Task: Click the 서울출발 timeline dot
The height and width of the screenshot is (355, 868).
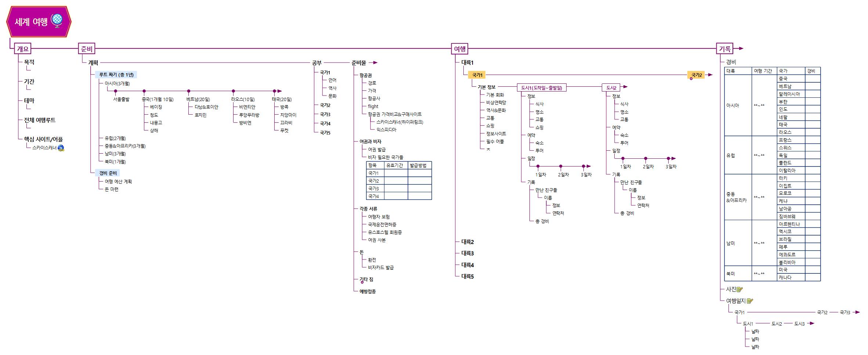Action: [116, 91]
